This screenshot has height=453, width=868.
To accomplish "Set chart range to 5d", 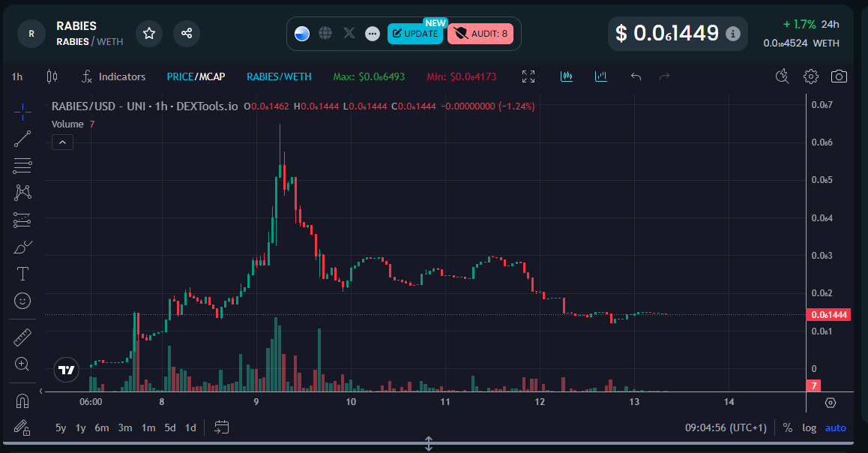I will click(x=170, y=427).
